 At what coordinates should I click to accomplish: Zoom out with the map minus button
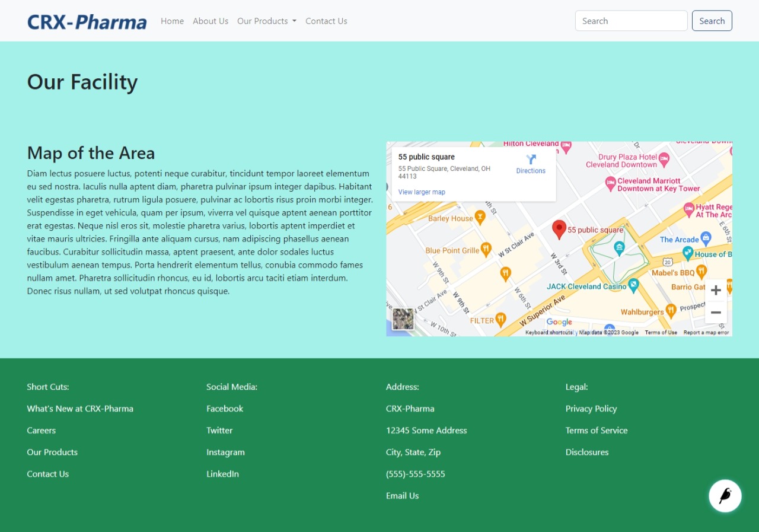tap(716, 313)
